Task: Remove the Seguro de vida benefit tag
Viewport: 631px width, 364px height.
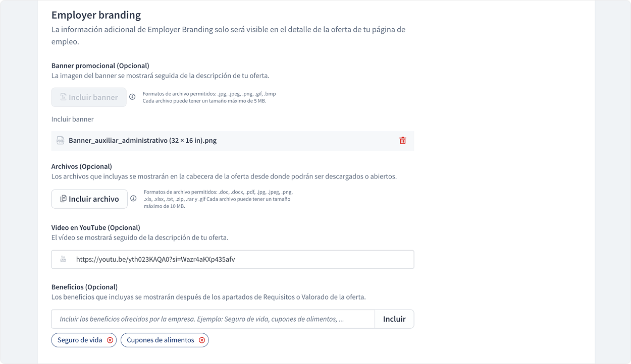Action: [110, 340]
